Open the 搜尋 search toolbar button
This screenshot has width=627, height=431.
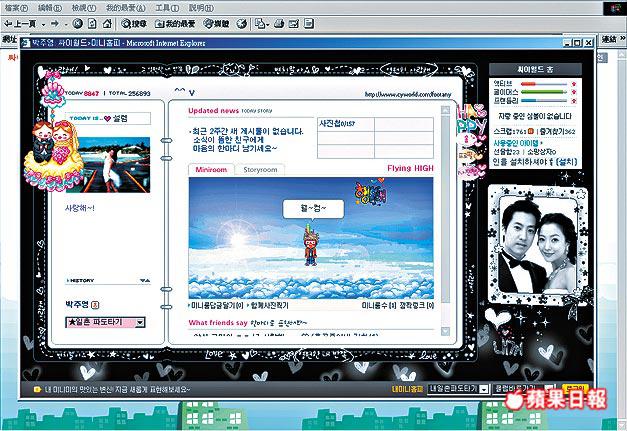134,24
